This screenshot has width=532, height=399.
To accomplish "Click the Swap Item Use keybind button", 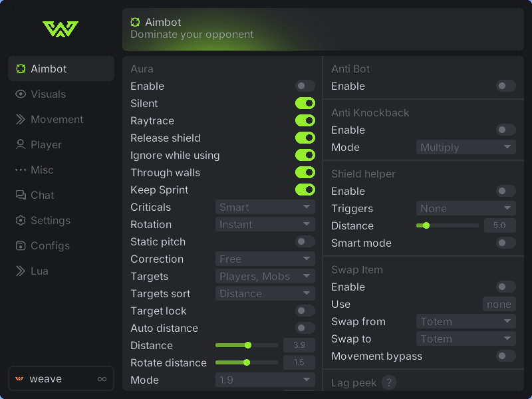I will (499, 305).
